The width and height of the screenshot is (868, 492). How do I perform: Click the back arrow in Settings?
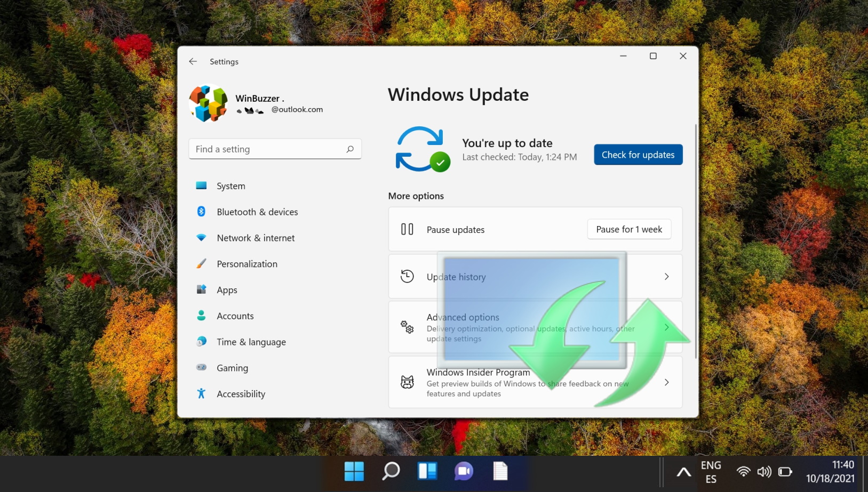point(193,61)
